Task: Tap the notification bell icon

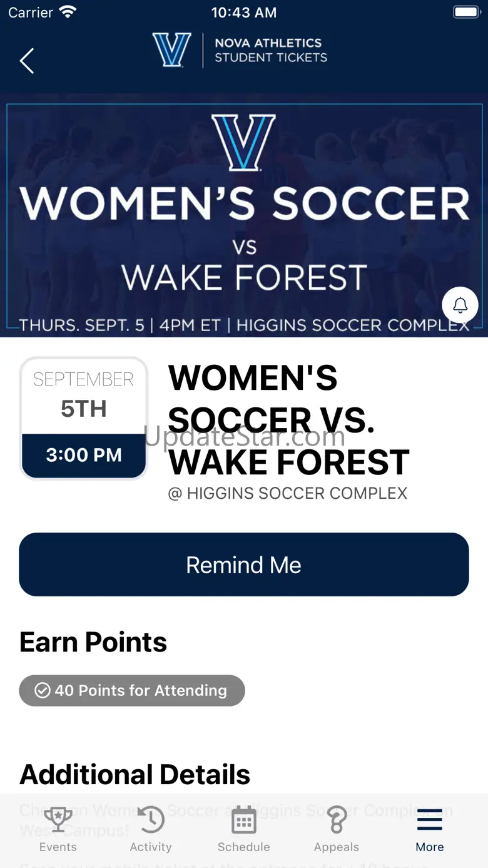Action: (x=460, y=305)
